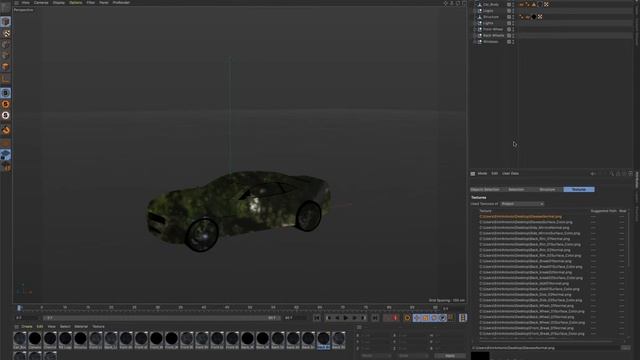Select the first Car_Body material thumbnail
This screenshot has height=360, width=640.
point(20,339)
